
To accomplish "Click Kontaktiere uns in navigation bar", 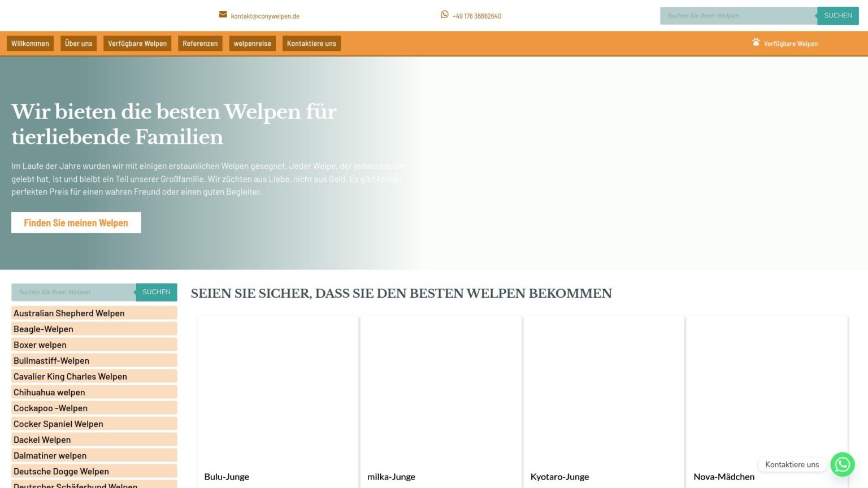I will tap(311, 43).
